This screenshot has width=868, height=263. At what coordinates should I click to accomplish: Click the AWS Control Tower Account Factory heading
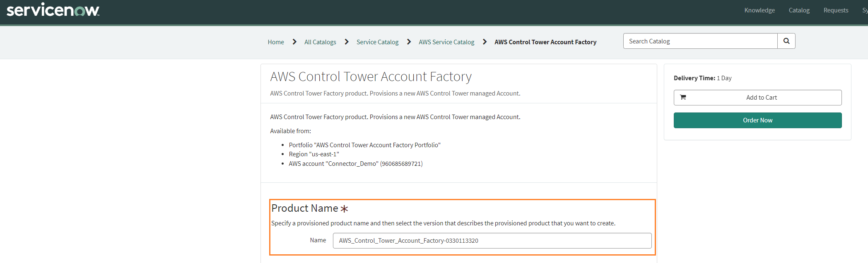tap(371, 77)
